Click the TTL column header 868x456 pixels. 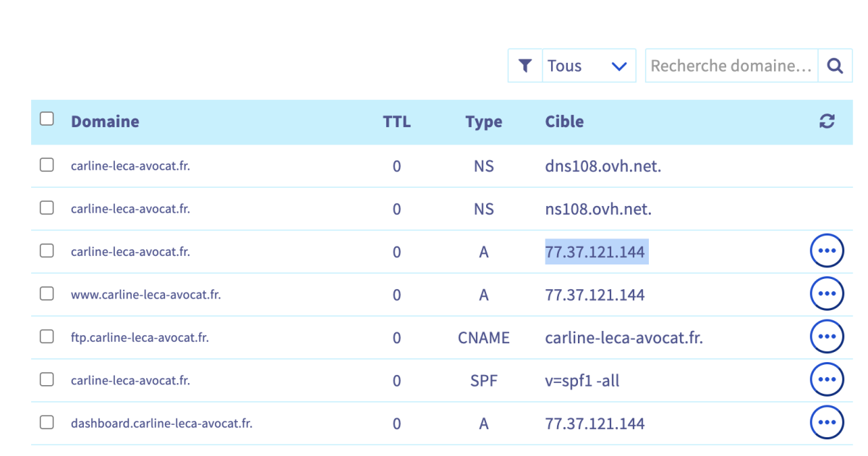(396, 121)
